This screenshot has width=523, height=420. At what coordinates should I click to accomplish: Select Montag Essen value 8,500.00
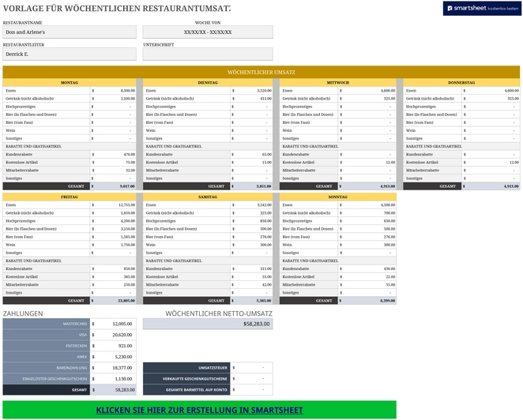tap(113, 91)
